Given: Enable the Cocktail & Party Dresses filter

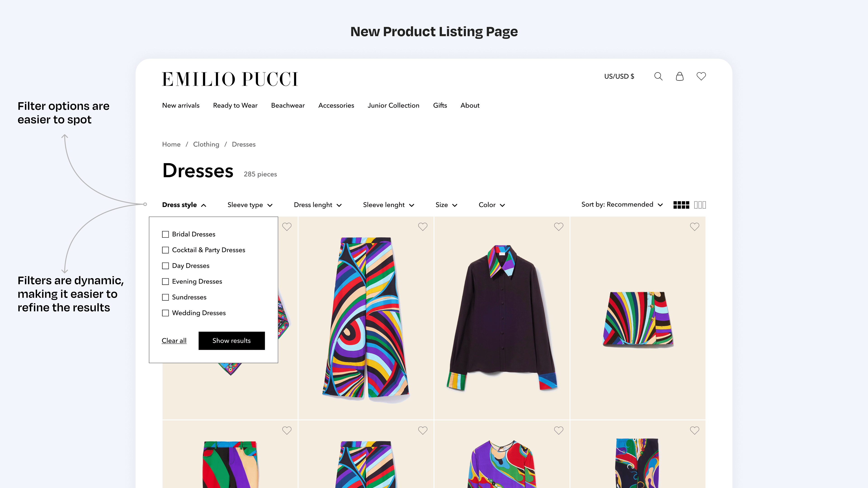Looking at the screenshot, I should tap(165, 250).
